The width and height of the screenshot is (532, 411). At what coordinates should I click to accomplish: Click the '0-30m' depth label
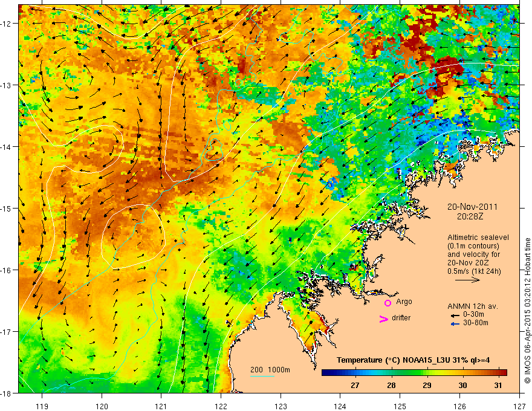point(473,314)
